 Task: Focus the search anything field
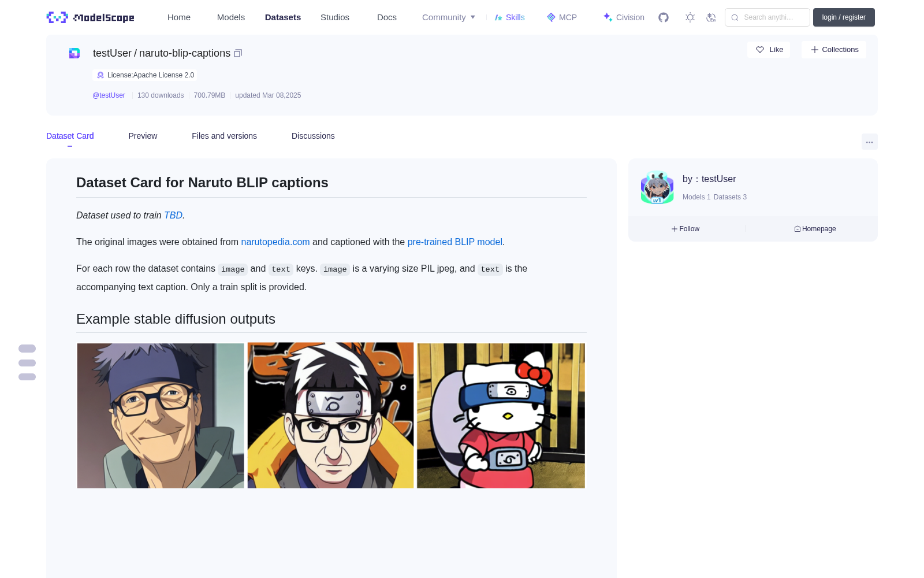pos(767,17)
